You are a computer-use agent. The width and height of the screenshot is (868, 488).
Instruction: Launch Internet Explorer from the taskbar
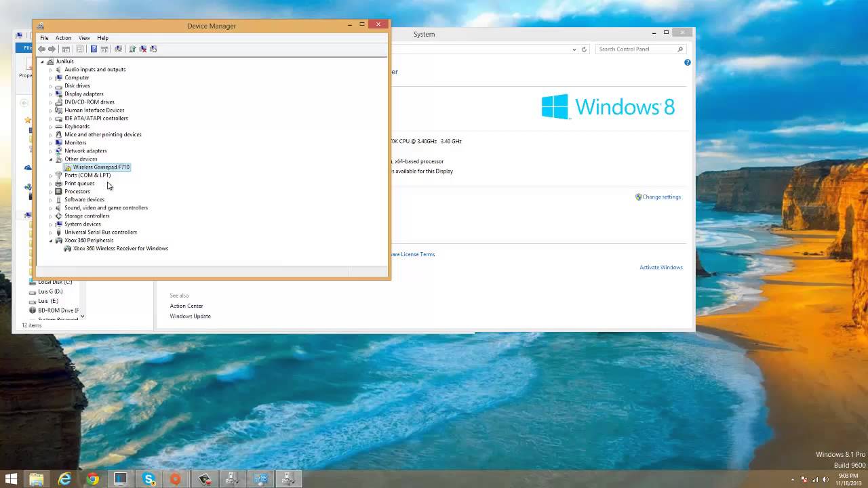[64, 479]
